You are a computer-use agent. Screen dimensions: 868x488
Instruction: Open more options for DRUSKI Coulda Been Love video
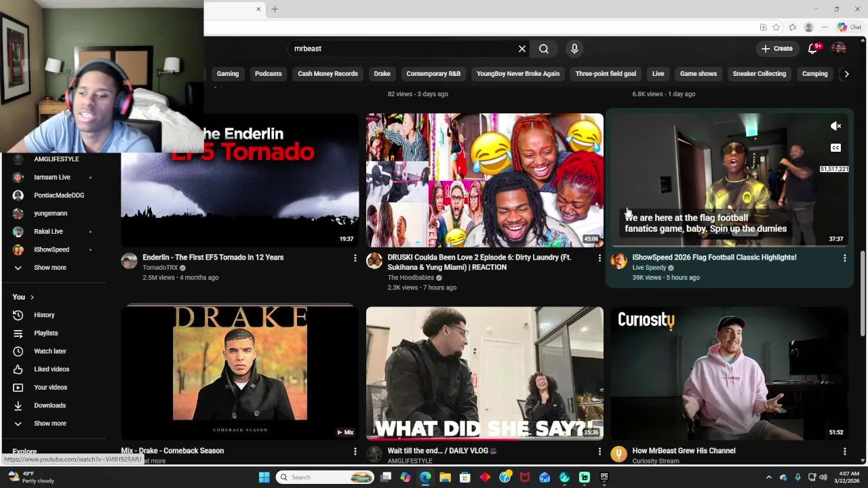[599, 258]
